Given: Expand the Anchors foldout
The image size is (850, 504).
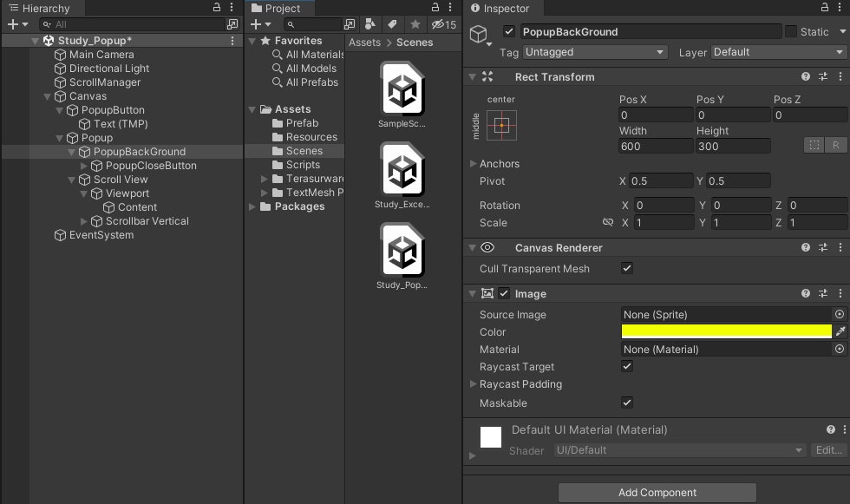Looking at the screenshot, I should pyautogui.click(x=473, y=164).
